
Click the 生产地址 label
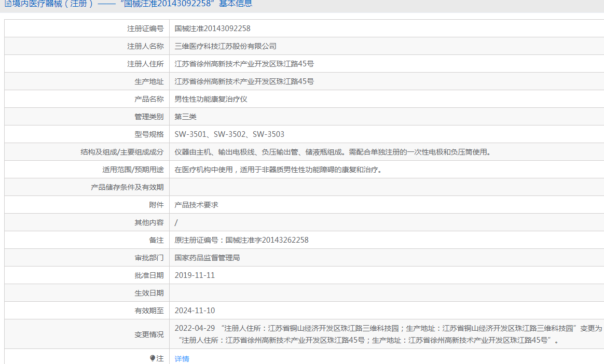[149, 81]
